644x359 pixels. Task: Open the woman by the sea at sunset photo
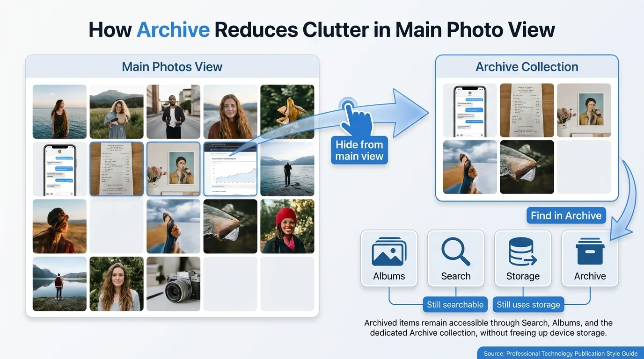59,112
